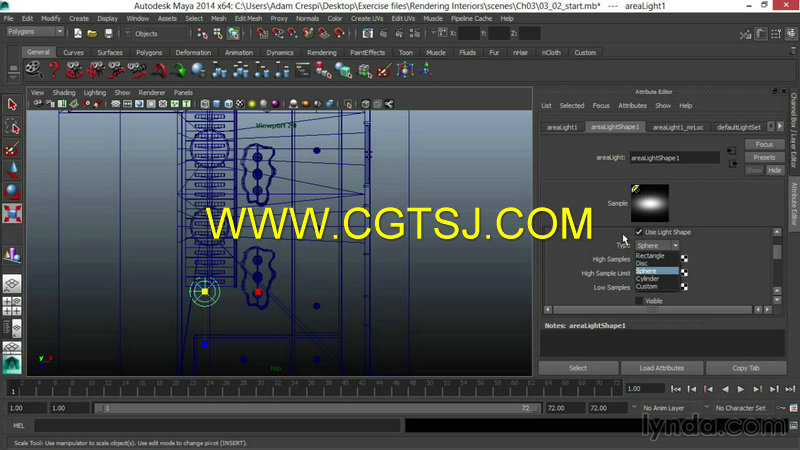Click the Presets button
Viewport: 800px width, 450px height.
[x=764, y=157]
